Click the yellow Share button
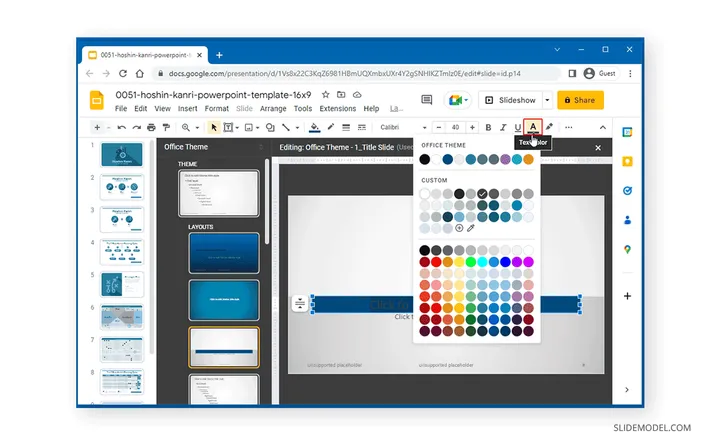 pyautogui.click(x=580, y=100)
